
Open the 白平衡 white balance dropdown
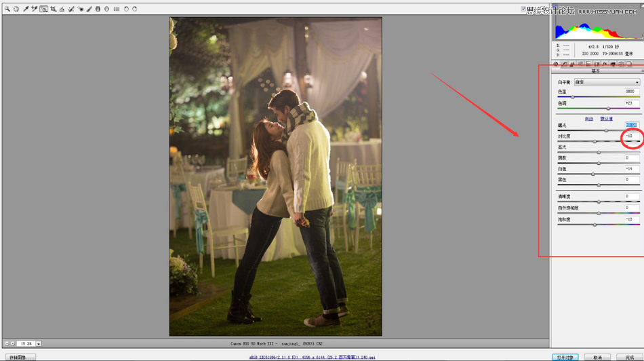pos(607,82)
